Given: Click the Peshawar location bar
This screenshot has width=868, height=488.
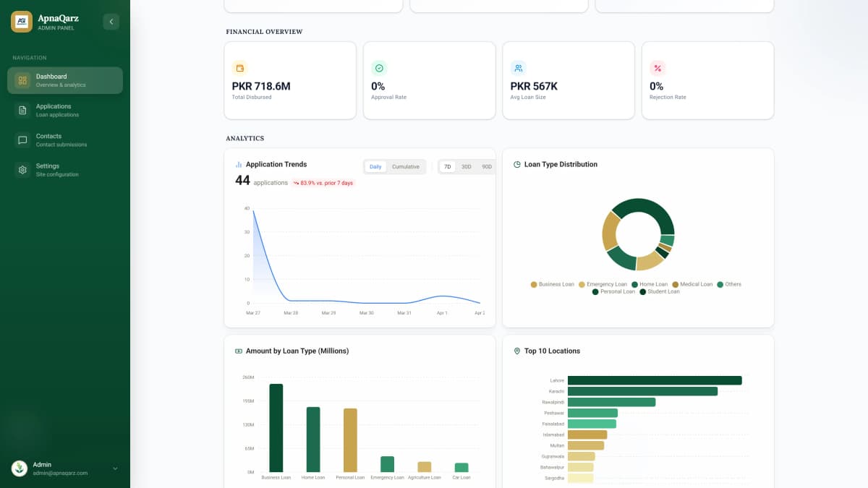Looking at the screenshot, I should tap(592, 413).
